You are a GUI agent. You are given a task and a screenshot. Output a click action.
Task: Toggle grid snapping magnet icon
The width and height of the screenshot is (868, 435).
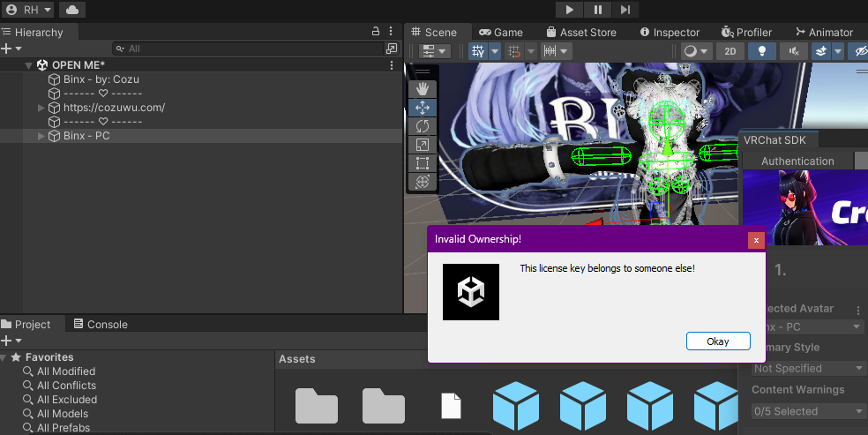point(513,51)
